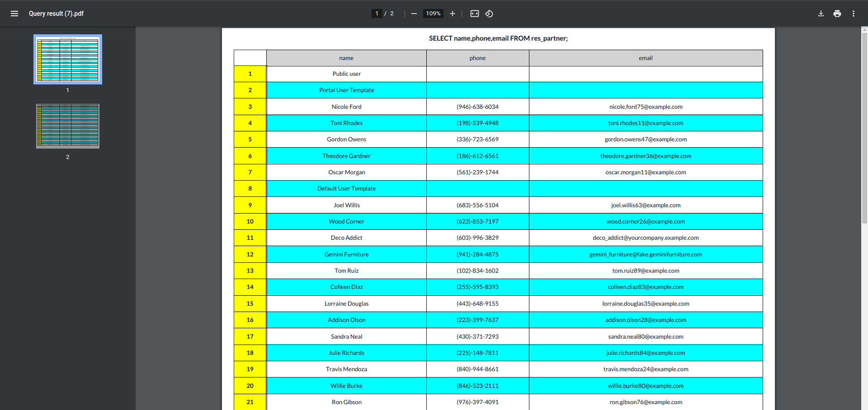Zoom in with the plus icon
Viewport: 868px width, 410px height.
click(453, 14)
